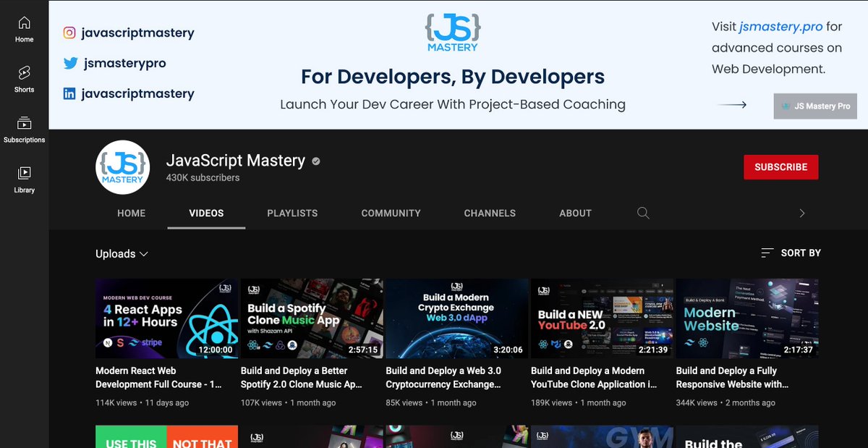Open the javascriptmastery Instagram profile icon
The width and height of the screenshot is (868, 448).
(69, 32)
